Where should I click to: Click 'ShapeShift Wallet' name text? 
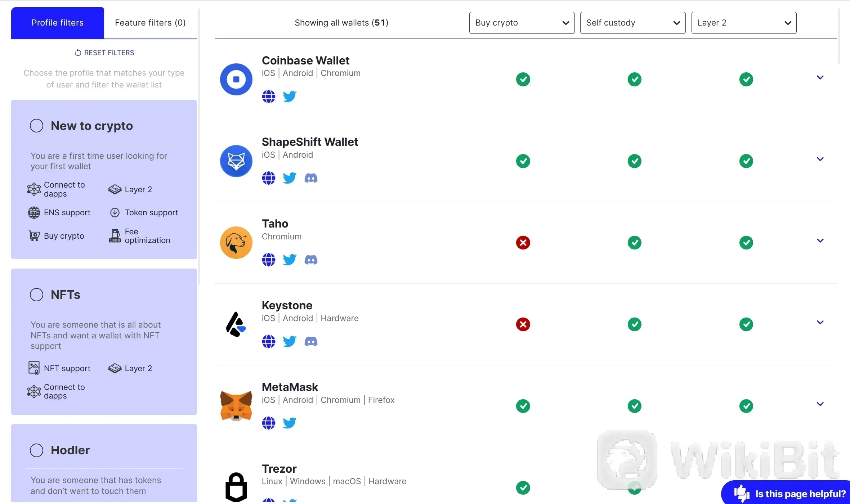point(310,142)
